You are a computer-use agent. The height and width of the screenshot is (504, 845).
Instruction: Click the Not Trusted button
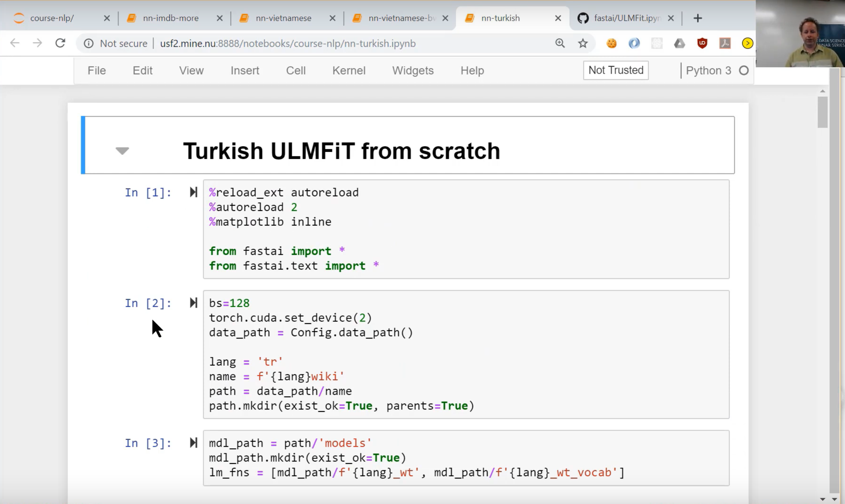(616, 70)
